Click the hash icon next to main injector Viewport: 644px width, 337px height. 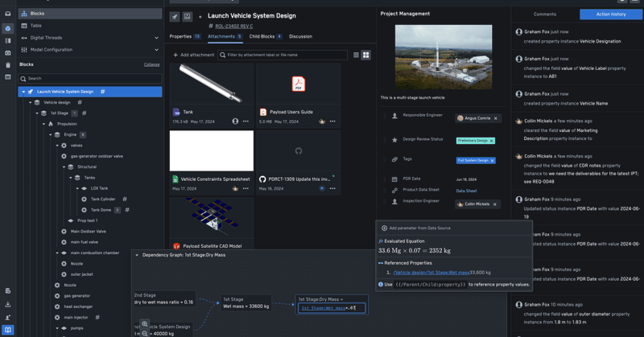pos(97,317)
